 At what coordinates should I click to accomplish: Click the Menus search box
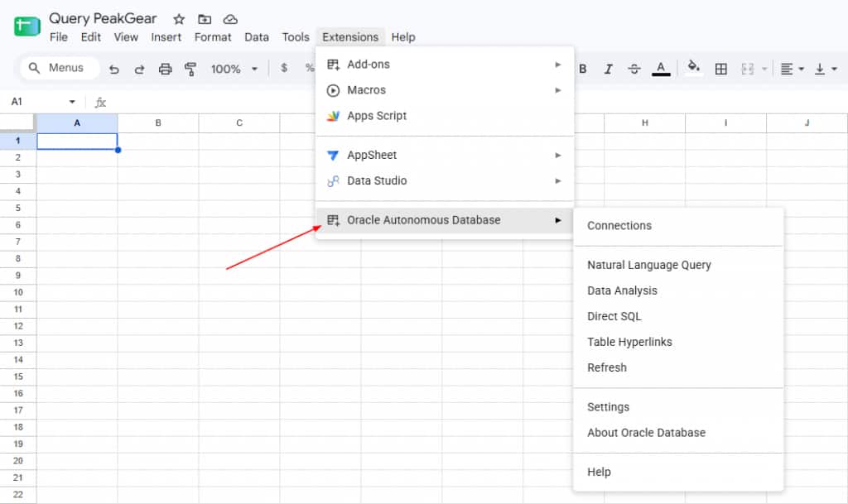pyautogui.click(x=60, y=68)
